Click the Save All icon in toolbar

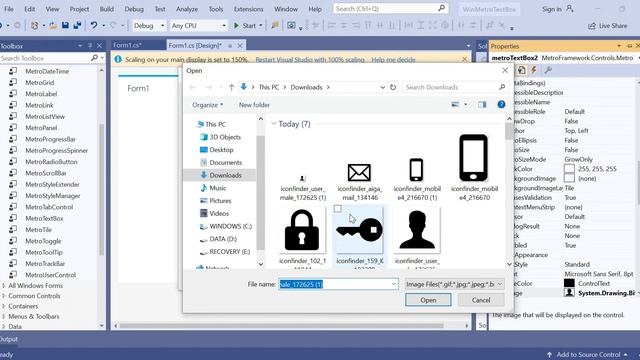(x=77, y=25)
